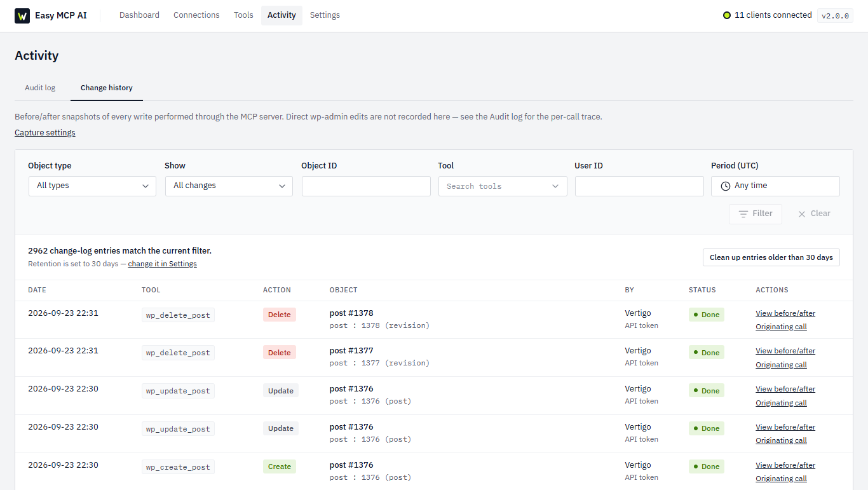868x490 pixels.
Task: View before/after for the wp_create_post row
Action: [x=785, y=465]
